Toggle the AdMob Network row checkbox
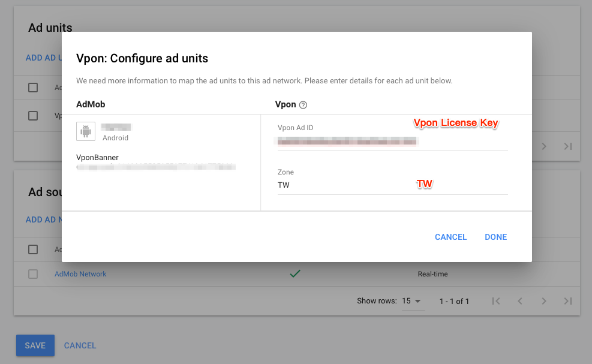Image resolution: width=592 pixels, height=364 pixels. 33,274
